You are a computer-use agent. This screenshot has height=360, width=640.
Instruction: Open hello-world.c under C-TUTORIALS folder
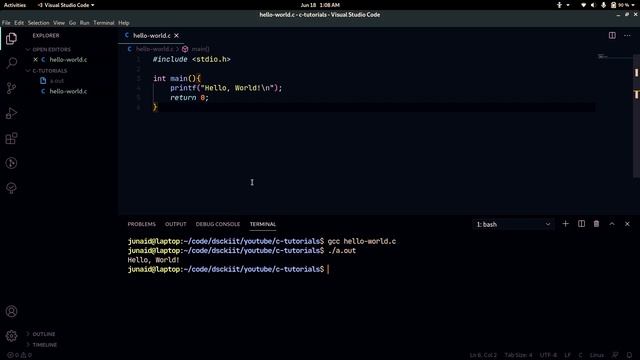tap(68, 91)
